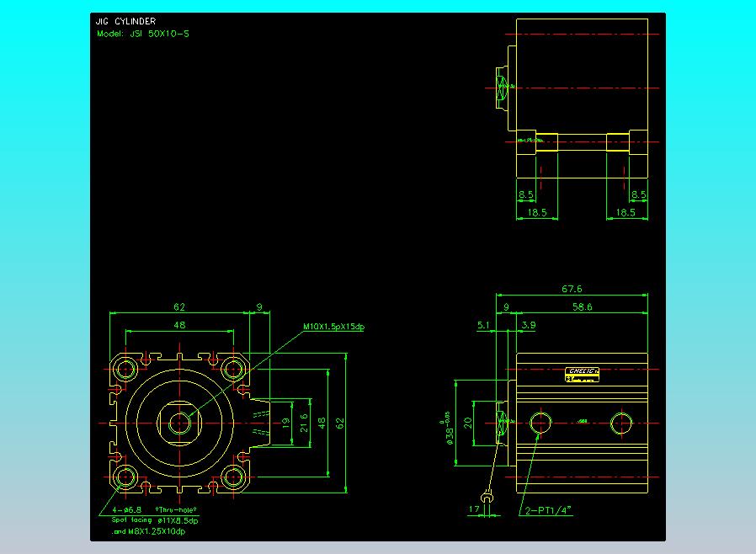This screenshot has height=554, width=756.
Task: Select the center piston rod bore
Action: 178,423
